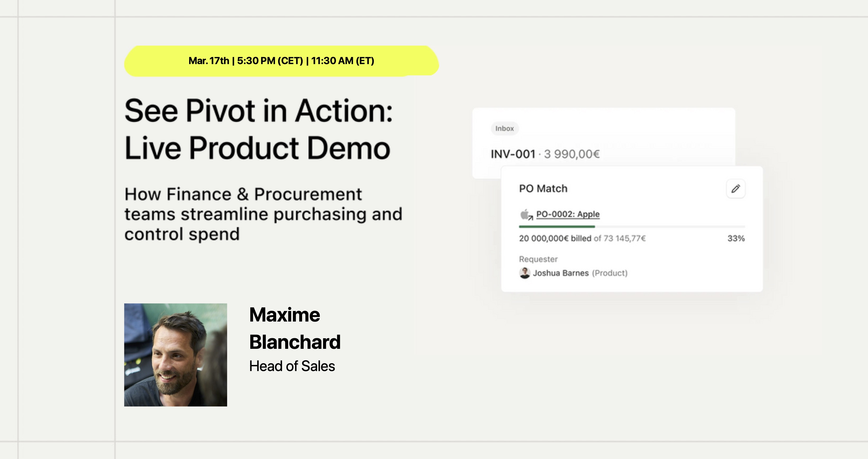This screenshot has width=868, height=459.
Task: Click the Head of Sales subtitle
Action: (x=292, y=366)
